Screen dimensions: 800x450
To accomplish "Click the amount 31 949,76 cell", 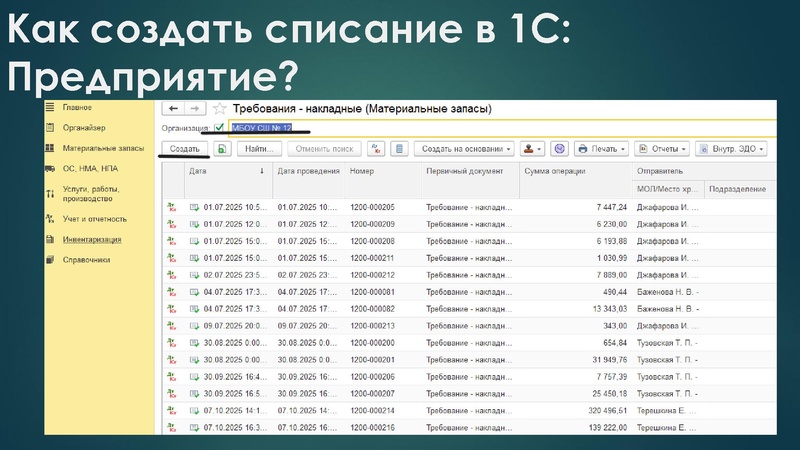I will pyautogui.click(x=576, y=360).
